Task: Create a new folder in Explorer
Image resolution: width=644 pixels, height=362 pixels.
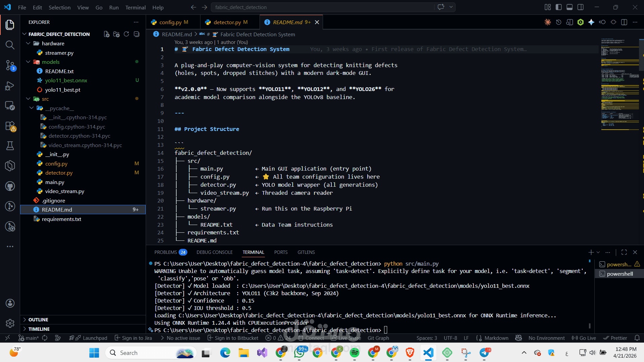Action: click(x=117, y=34)
